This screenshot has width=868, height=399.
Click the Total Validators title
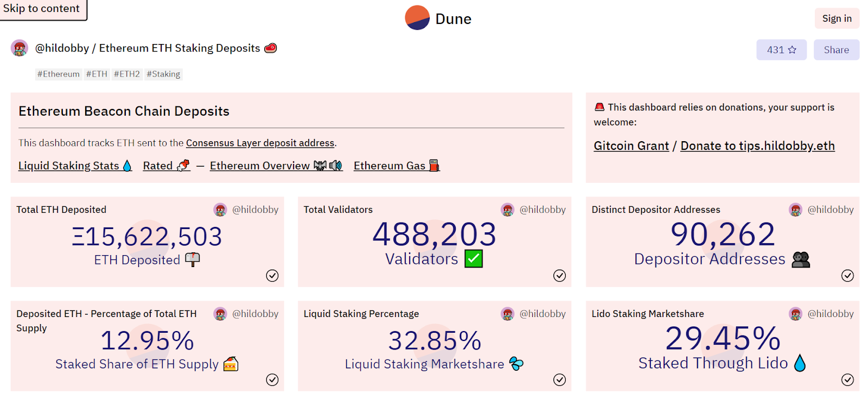point(338,210)
